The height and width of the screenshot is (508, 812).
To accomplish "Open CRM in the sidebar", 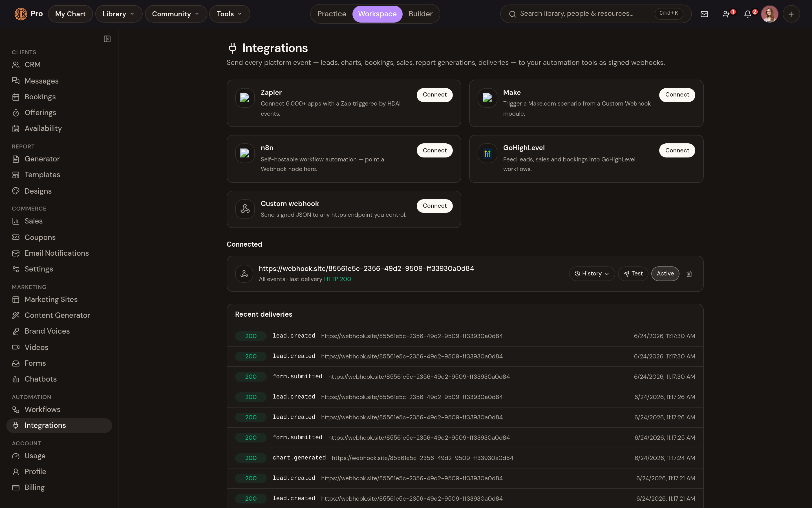I will (59, 65).
